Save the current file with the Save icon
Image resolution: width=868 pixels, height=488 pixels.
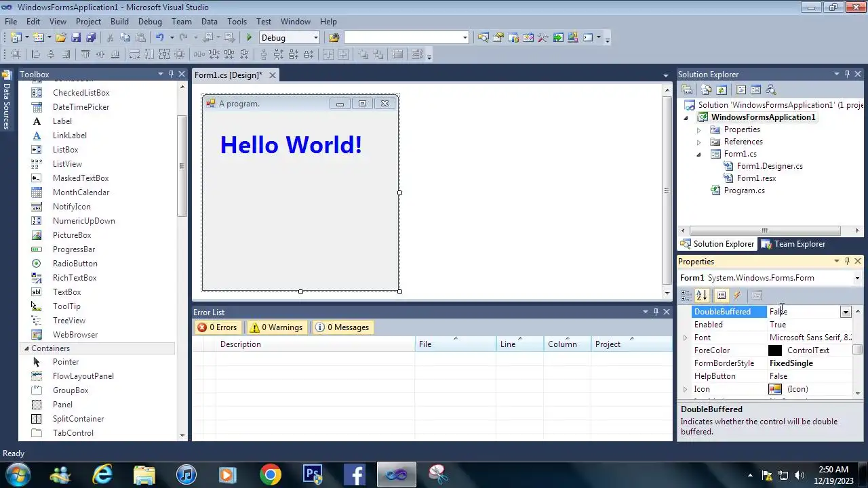click(76, 38)
